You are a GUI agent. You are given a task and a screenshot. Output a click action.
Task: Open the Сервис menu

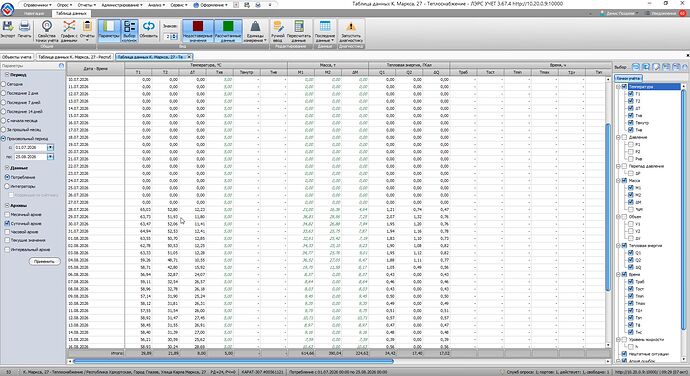tap(179, 5)
